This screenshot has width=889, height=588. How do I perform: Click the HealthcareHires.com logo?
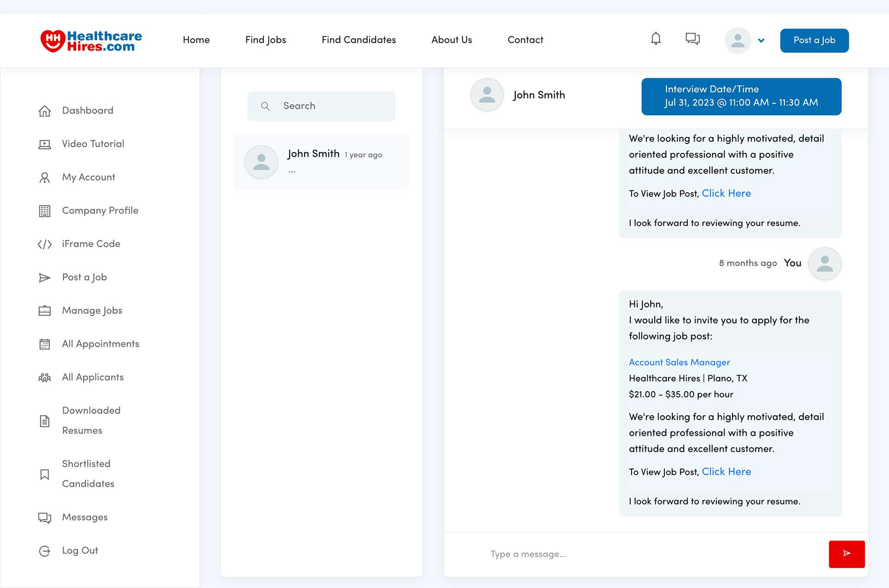(x=91, y=41)
